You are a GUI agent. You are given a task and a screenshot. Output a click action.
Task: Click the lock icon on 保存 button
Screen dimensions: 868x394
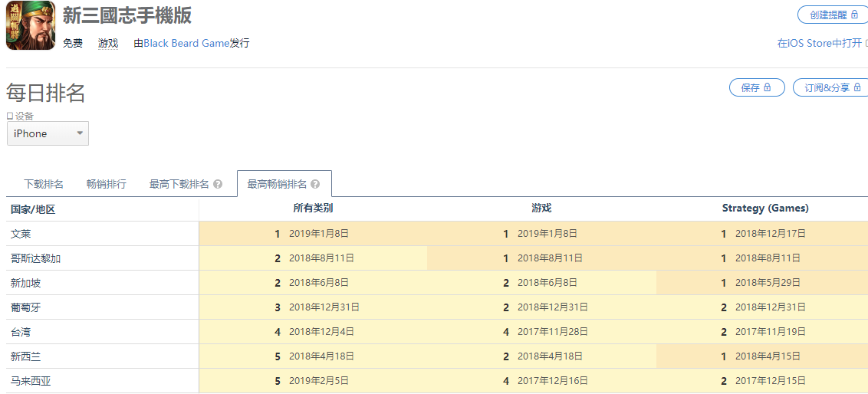(768, 87)
